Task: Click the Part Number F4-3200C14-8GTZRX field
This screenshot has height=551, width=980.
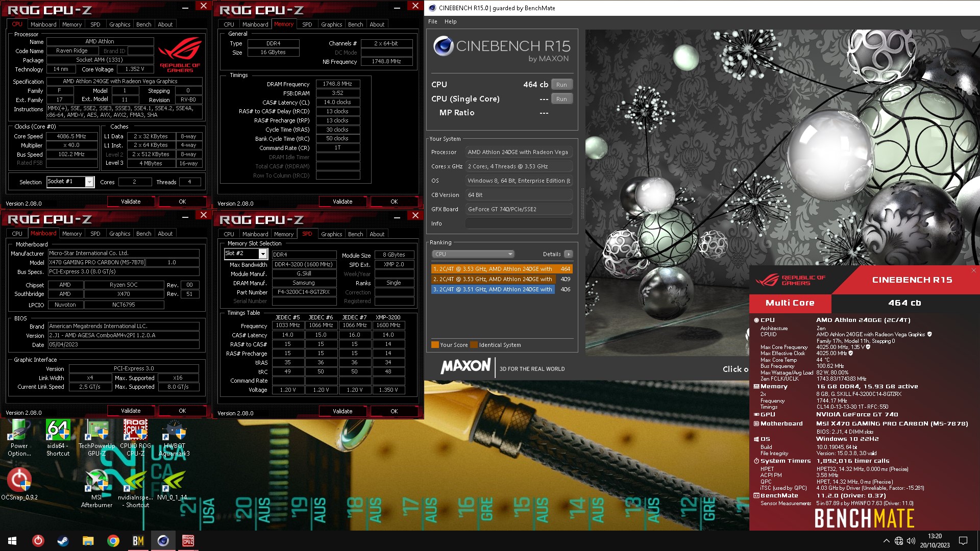Action: (x=304, y=292)
